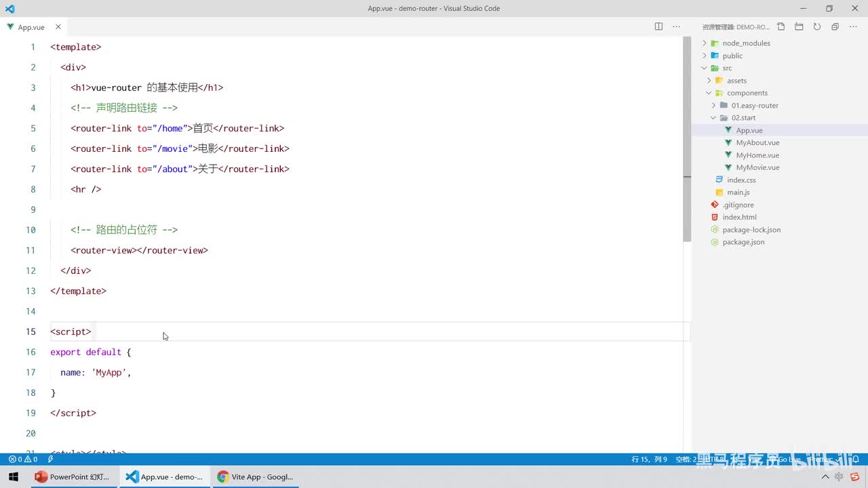The width and height of the screenshot is (868, 488).
Task: Restore down the VS Code window
Action: pyautogui.click(x=829, y=9)
